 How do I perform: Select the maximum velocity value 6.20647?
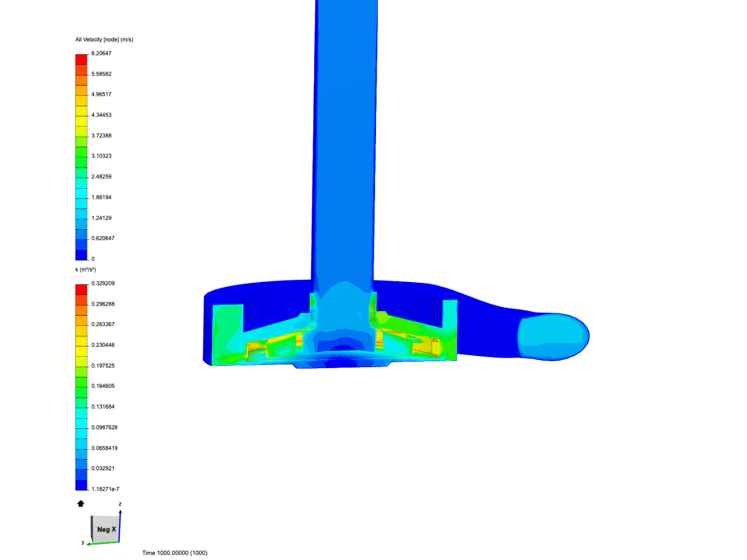click(x=101, y=53)
